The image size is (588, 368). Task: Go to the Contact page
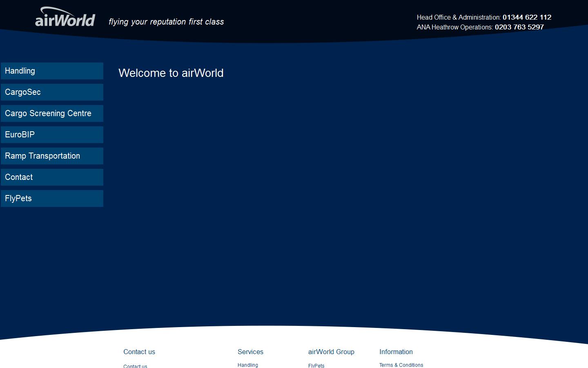pos(52,177)
